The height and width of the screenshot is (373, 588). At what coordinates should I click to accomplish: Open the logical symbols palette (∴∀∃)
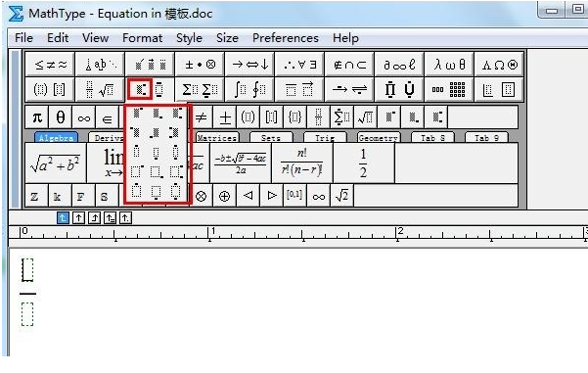point(299,65)
